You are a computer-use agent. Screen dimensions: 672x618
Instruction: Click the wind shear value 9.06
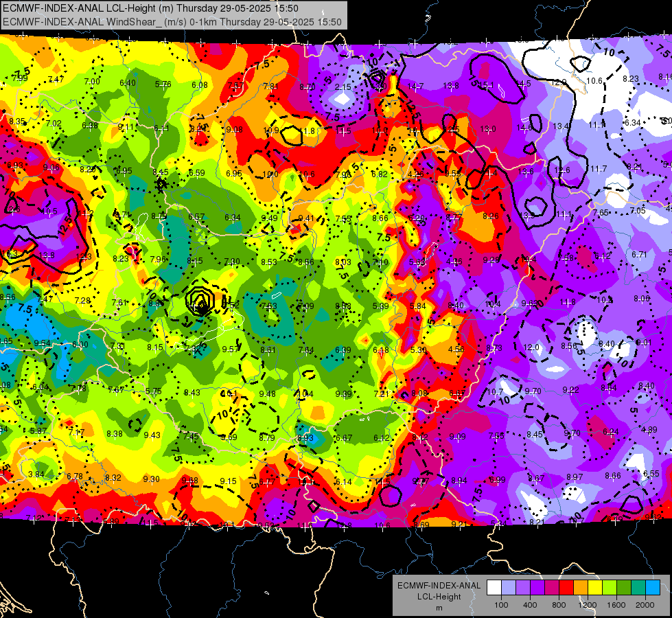click(51, 168)
